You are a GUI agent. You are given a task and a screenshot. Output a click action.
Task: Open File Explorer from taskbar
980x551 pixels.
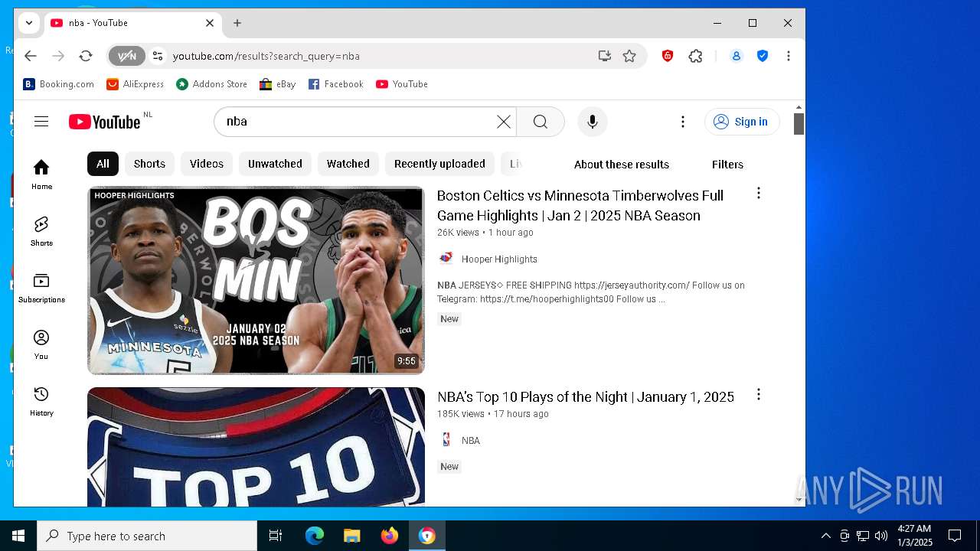tap(351, 536)
